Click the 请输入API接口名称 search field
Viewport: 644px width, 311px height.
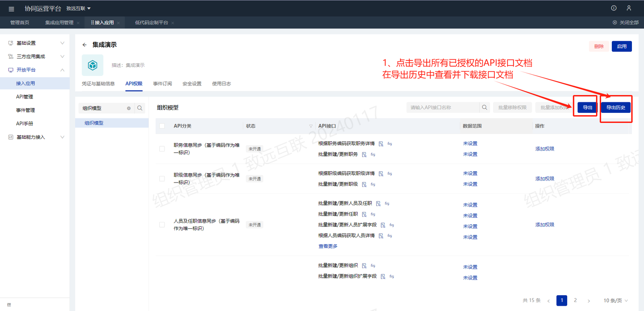pyautogui.click(x=442, y=108)
